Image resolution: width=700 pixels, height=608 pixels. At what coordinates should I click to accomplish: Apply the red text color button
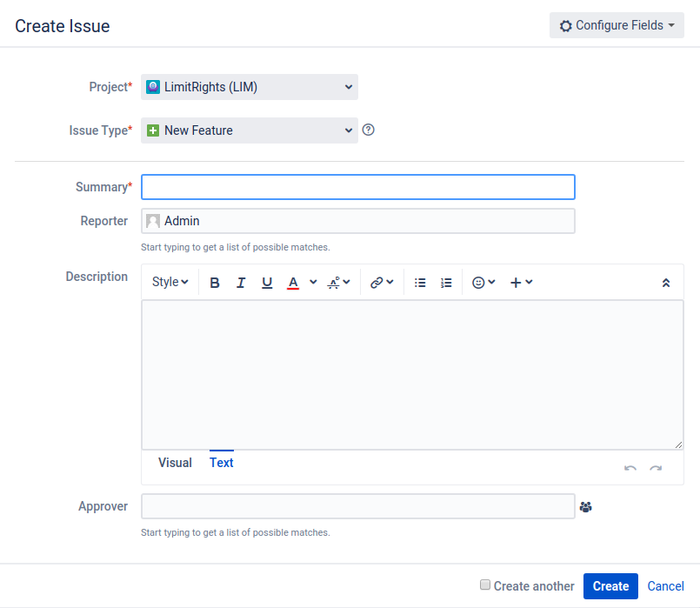293,283
